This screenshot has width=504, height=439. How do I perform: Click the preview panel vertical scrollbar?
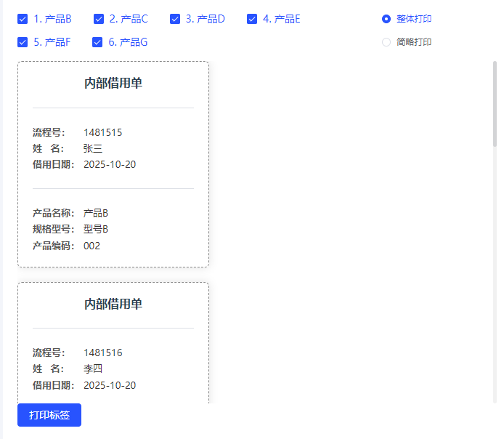[x=495, y=104]
